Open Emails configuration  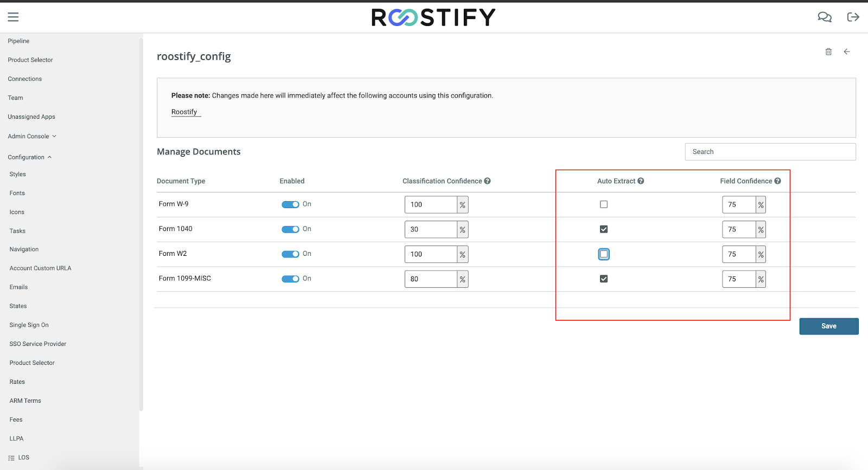[x=18, y=287]
